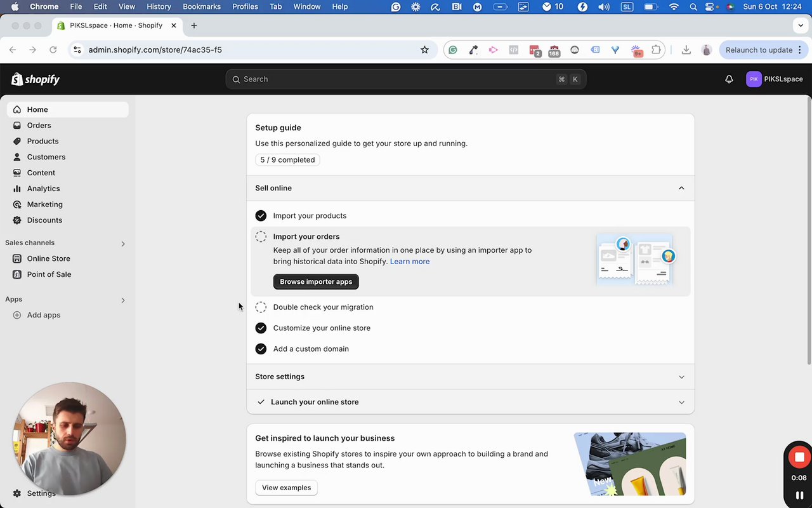Close the PIKSLspace Shopify tab
This screenshot has width=812, height=508.
174,25
